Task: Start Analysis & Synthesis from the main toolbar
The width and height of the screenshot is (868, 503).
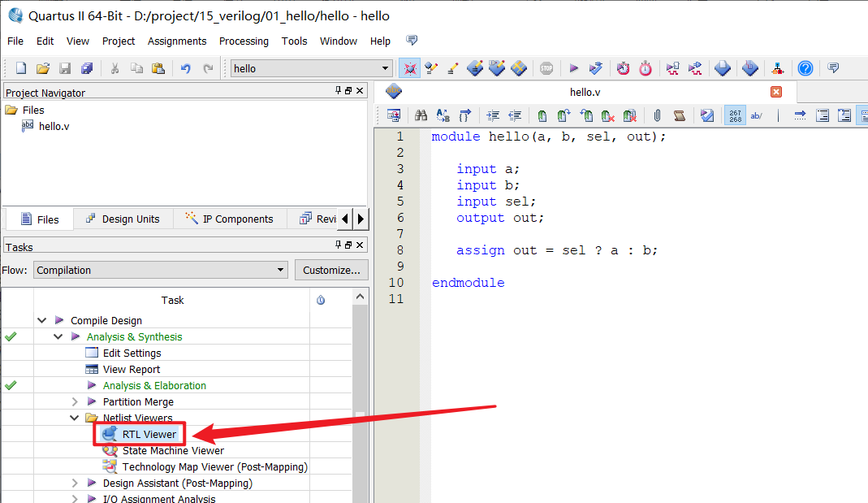Action: point(596,68)
